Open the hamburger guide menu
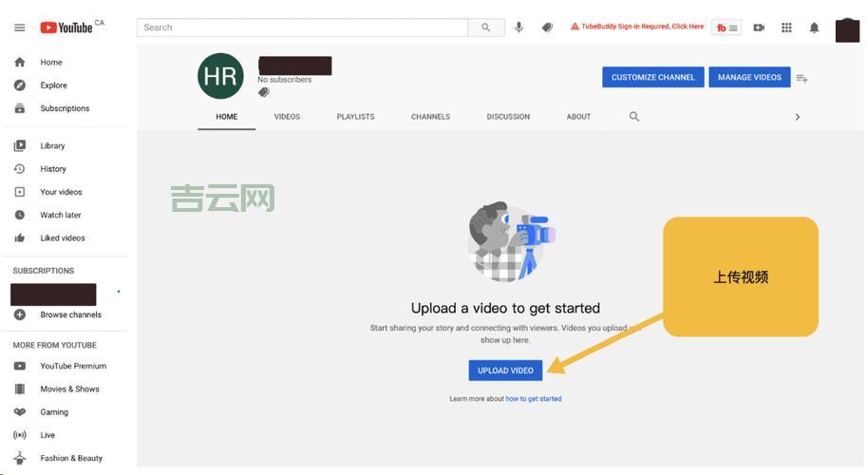Screen dimensions: 868x475 pyautogui.click(x=19, y=28)
